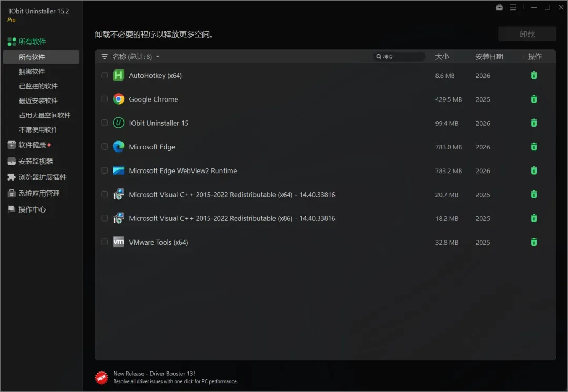Open 浏览器扩展插件 section label
Screen dimensions: 568x392
pyautogui.click(x=43, y=177)
